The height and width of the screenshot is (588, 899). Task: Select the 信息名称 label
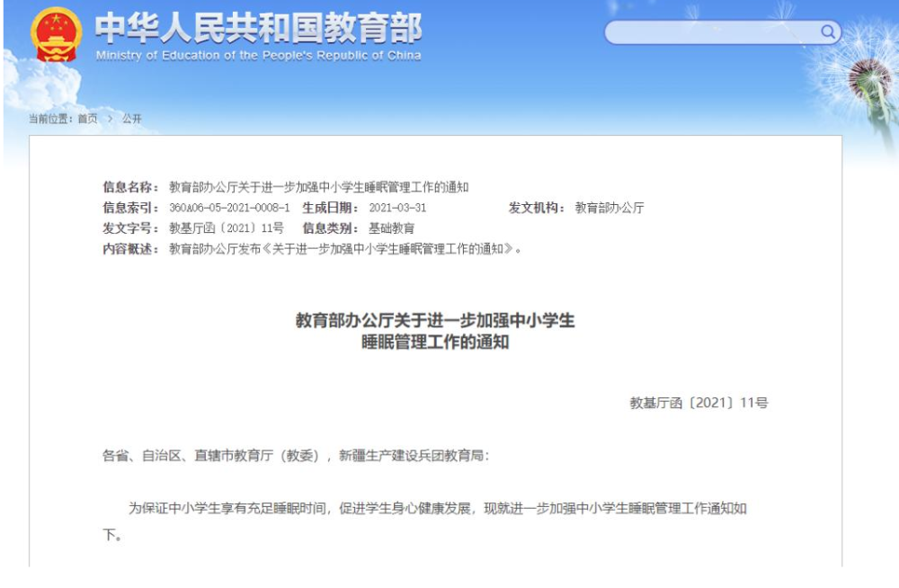pyautogui.click(x=130, y=187)
